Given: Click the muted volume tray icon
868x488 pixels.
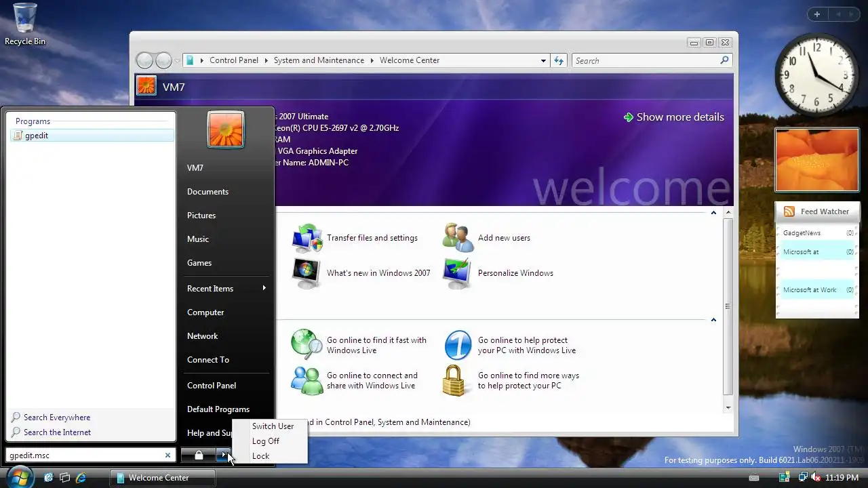Looking at the screenshot, I should coord(816,478).
